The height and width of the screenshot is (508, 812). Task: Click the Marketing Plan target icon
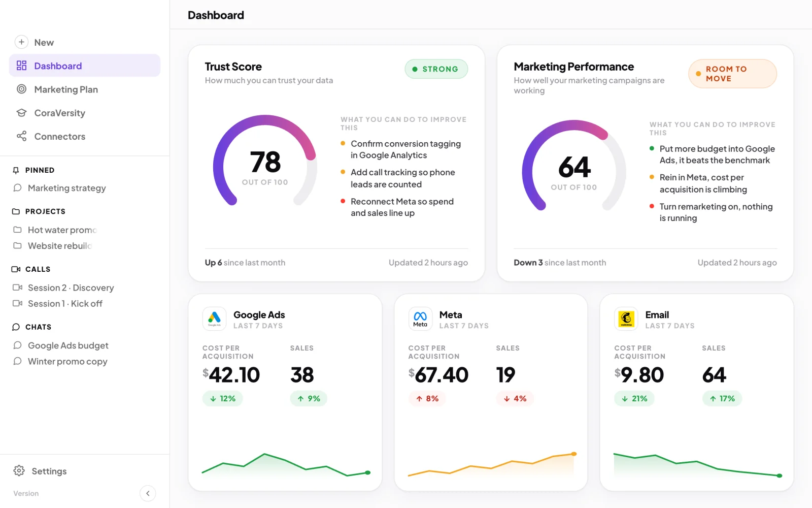point(21,89)
